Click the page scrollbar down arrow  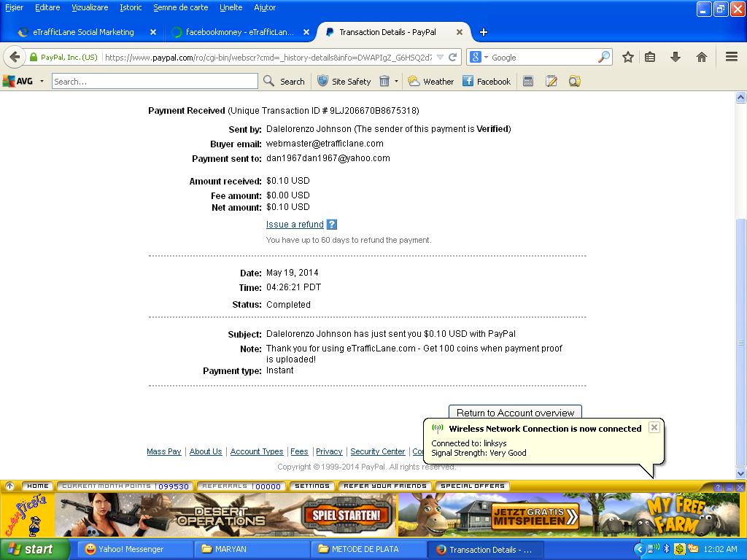pyautogui.click(x=740, y=473)
